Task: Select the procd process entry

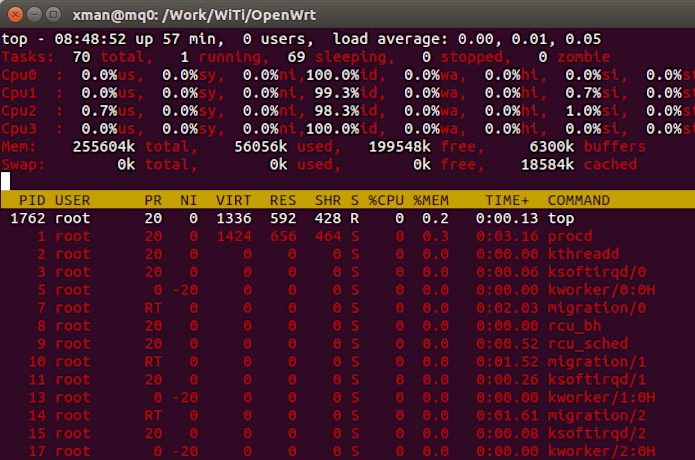Action: (x=568, y=236)
